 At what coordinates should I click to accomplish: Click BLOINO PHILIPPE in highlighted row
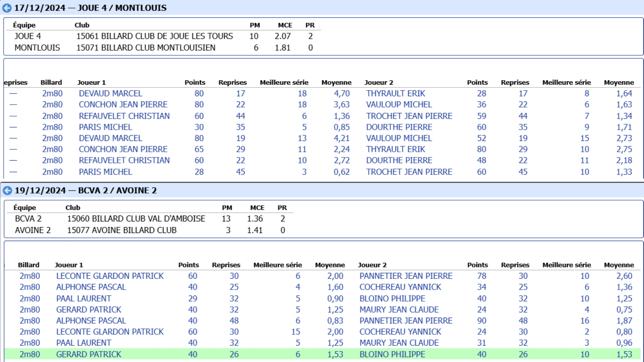click(393, 354)
